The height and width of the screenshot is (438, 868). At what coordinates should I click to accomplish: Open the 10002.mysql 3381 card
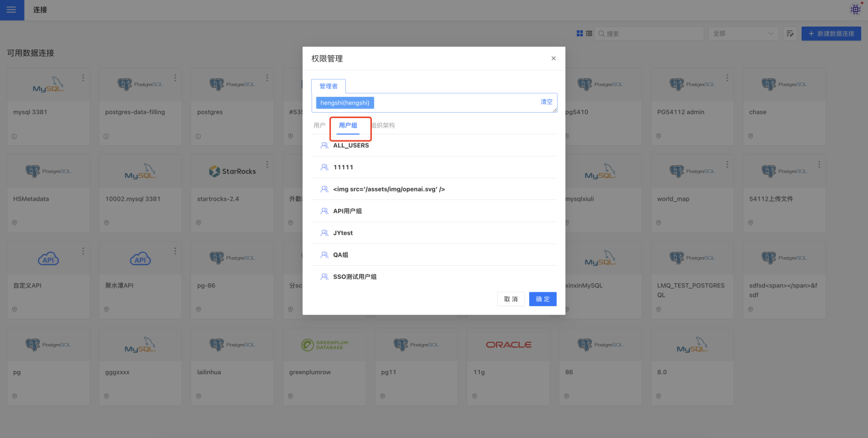point(140,193)
